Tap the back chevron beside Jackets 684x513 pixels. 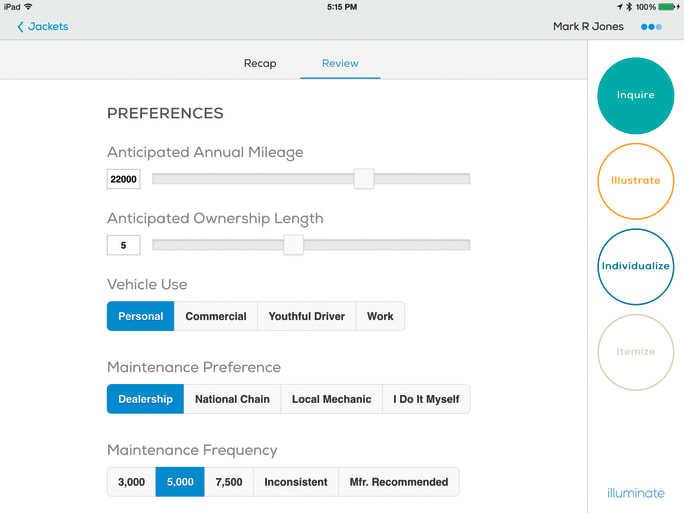point(20,27)
